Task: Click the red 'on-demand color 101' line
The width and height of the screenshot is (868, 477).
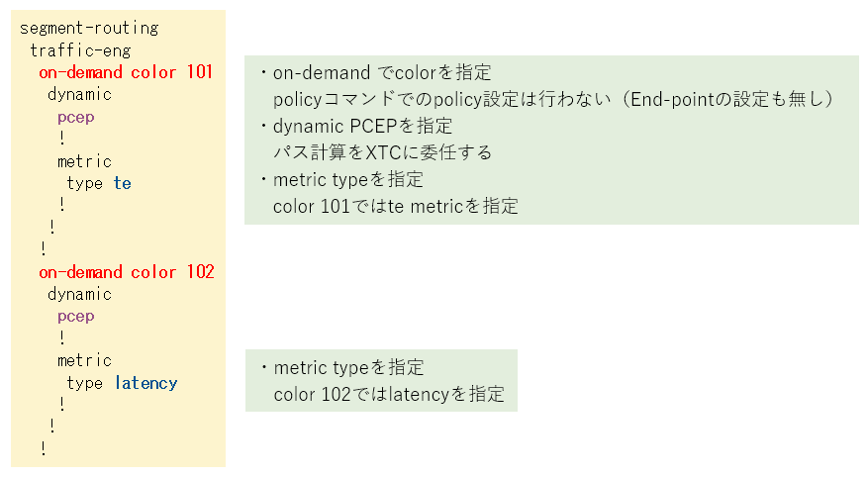Action: point(126,72)
